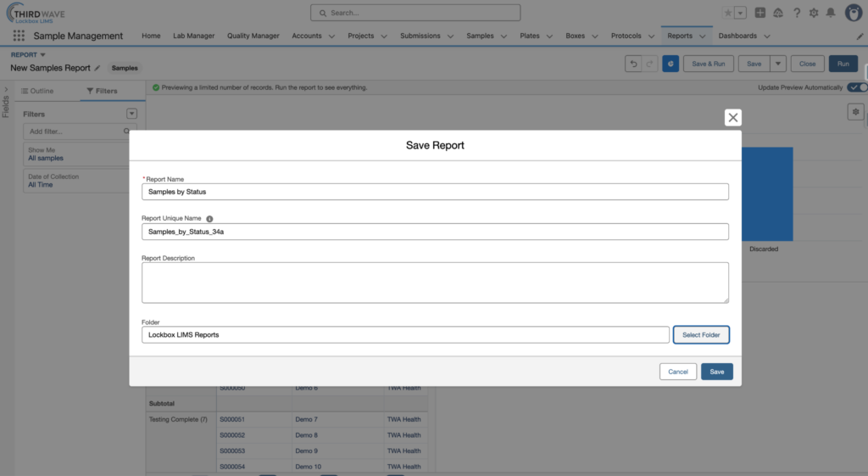Edit report name with pencil icon
Image resolution: width=868 pixels, height=476 pixels.
(x=97, y=68)
